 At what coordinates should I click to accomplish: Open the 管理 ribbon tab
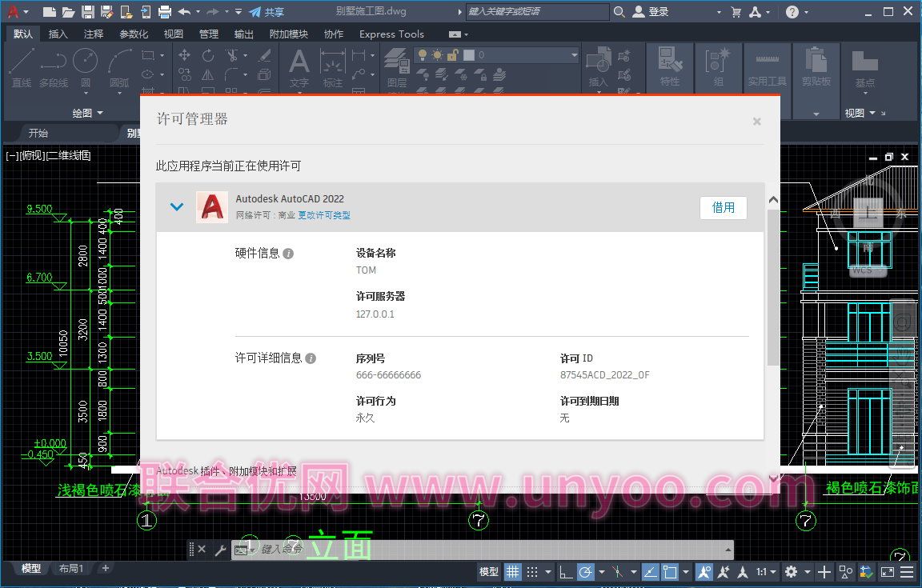click(x=208, y=34)
